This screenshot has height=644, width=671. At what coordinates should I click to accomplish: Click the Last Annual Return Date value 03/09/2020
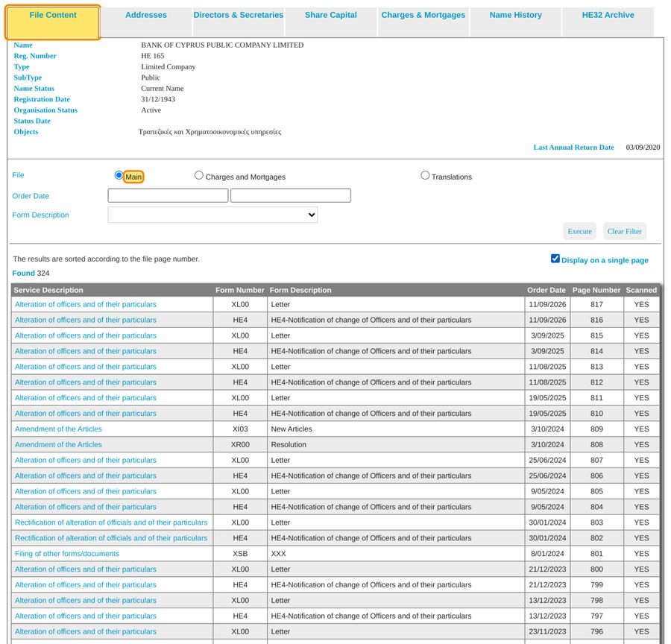pyautogui.click(x=643, y=147)
